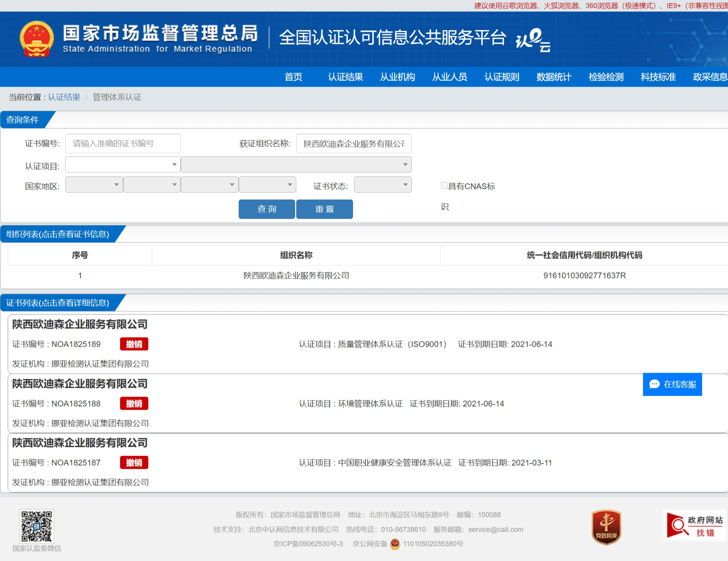Expand the fourth 国家地区 dropdown
This screenshot has height=561, width=728.
267,185
